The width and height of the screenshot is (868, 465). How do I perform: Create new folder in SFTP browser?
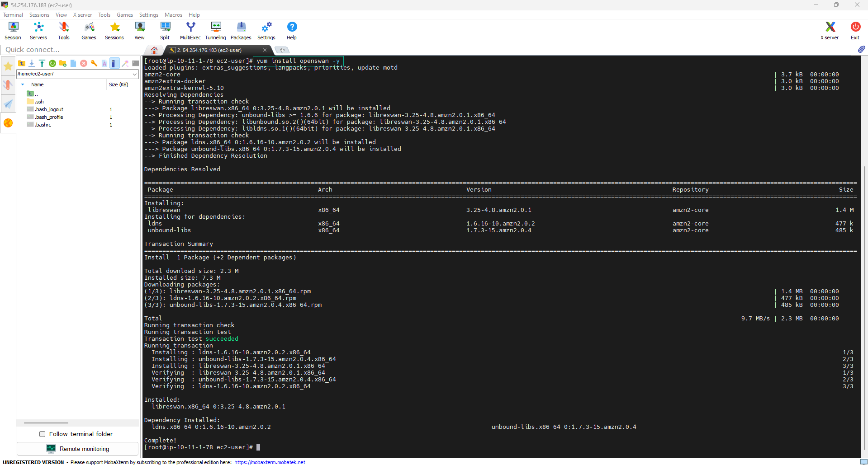(63, 63)
